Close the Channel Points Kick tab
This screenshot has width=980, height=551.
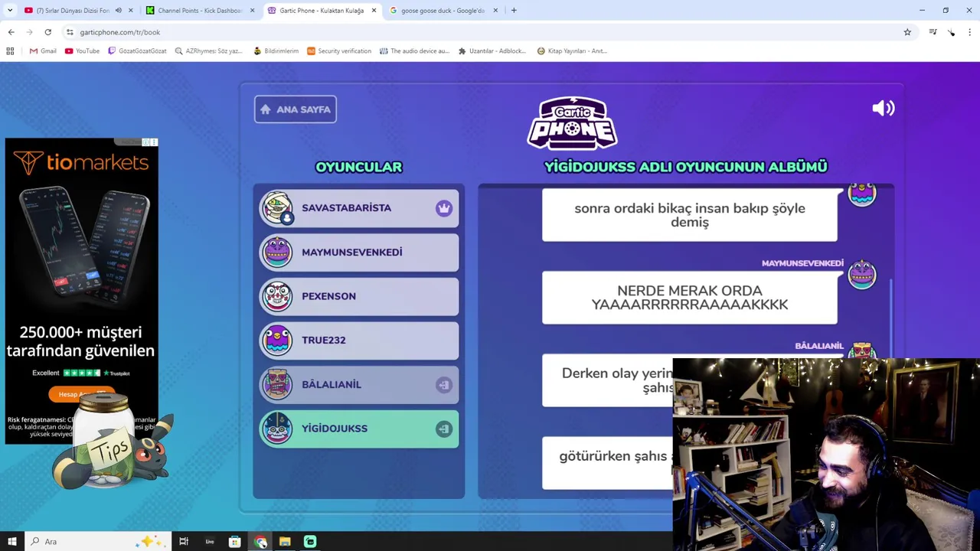(x=252, y=11)
